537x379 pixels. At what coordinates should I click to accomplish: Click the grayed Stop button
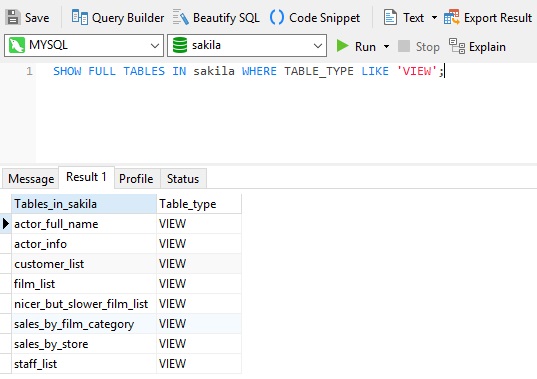(419, 46)
